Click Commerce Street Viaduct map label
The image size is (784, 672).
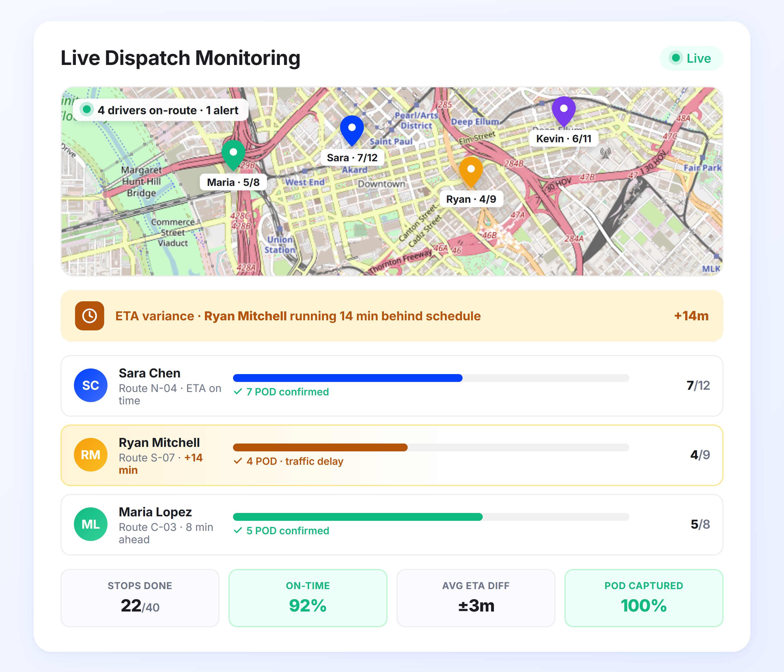[x=173, y=233]
